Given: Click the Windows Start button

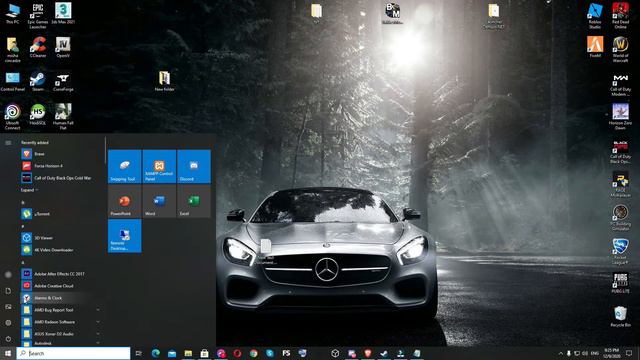Looking at the screenshot, I should [8, 353].
